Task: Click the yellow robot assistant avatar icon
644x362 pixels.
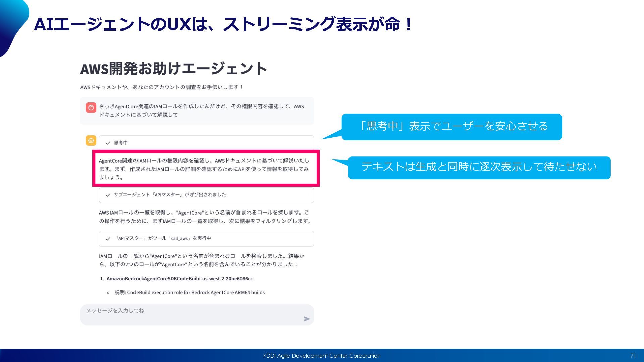Action: click(91, 141)
